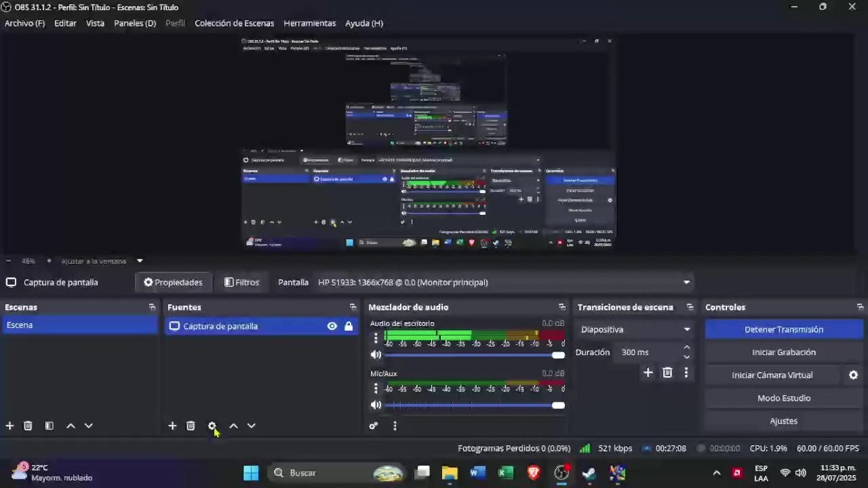Screen dimensions: 868x488
Task: Move source up arrow in Fuentes panel
Action: click(233, 426)
